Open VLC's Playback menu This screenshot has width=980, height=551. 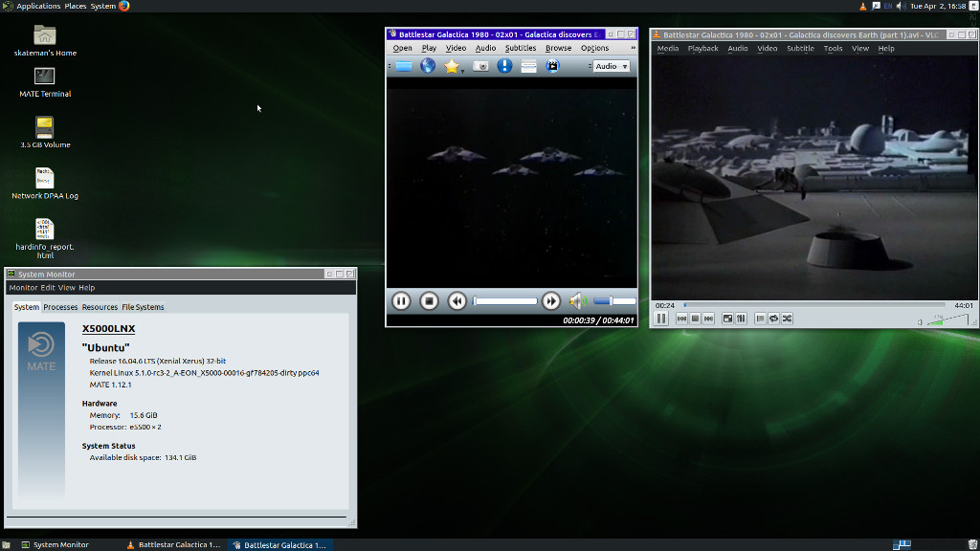702,48
